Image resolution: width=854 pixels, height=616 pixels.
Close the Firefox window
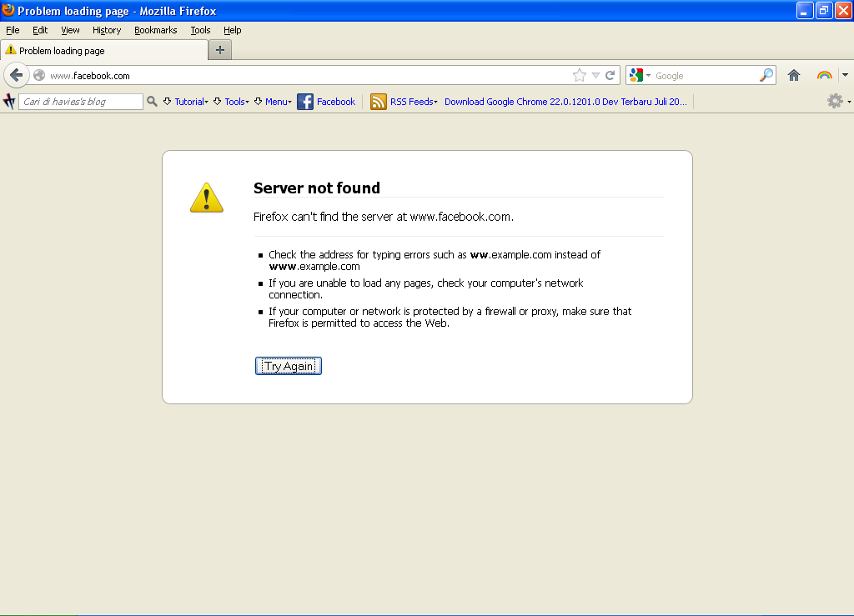(x=843, y=10)
